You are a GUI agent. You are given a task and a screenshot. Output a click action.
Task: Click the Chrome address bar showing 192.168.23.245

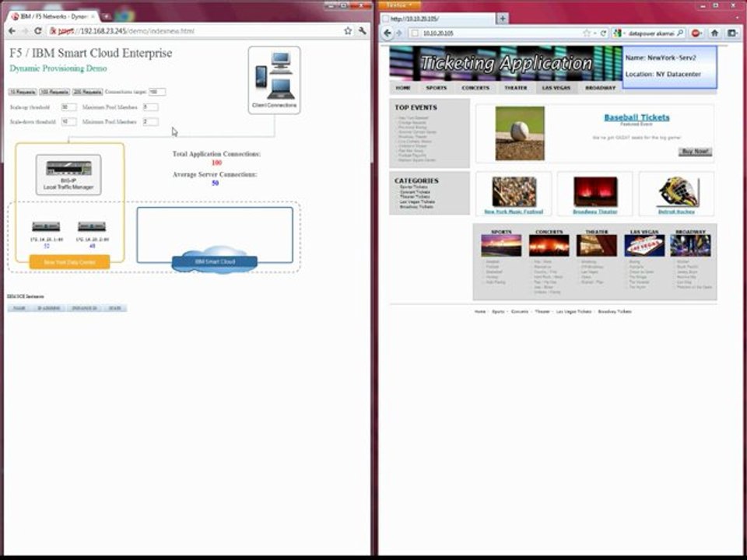(x=195, y=31)
